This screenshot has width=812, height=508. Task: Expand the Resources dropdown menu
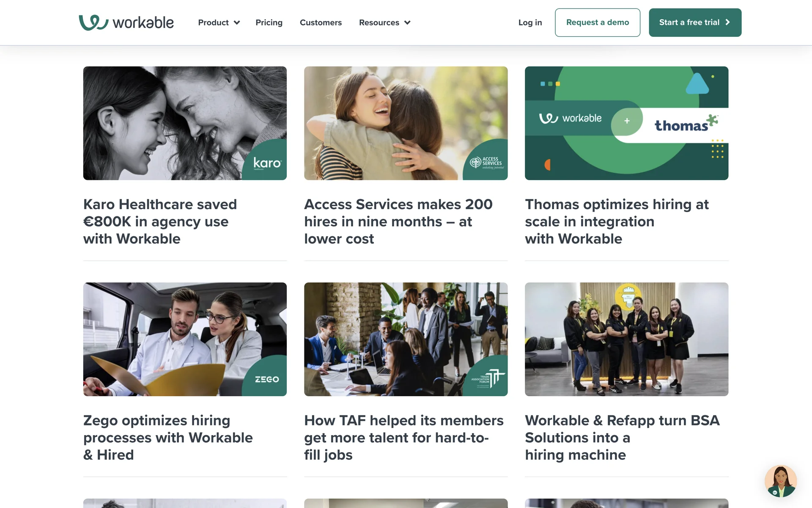[379, 22]
